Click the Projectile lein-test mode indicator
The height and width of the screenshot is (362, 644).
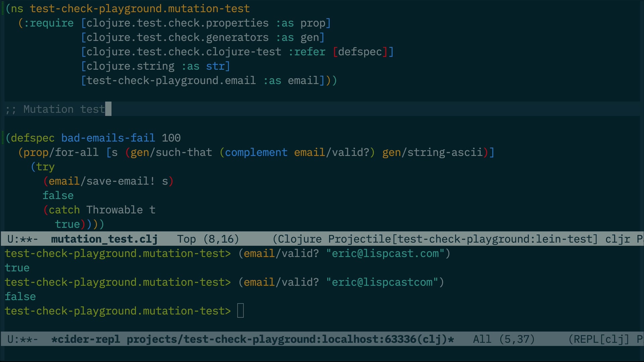tap(463, 239)
